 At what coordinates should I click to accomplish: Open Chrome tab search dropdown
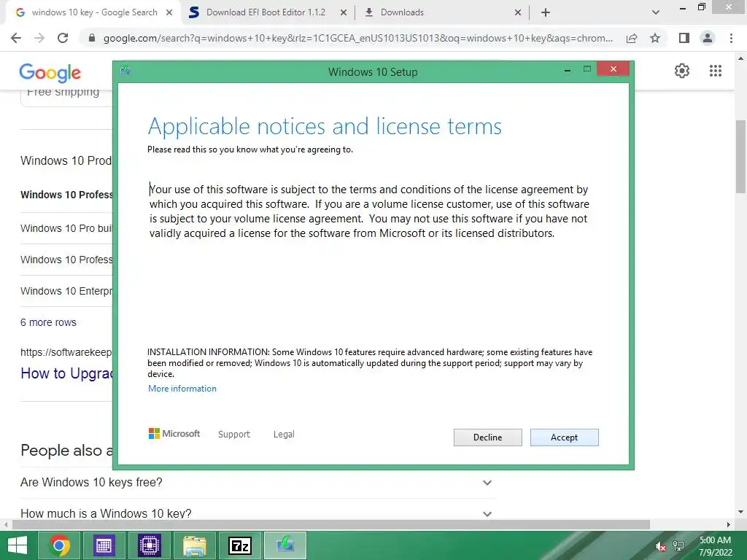(656, 12)
